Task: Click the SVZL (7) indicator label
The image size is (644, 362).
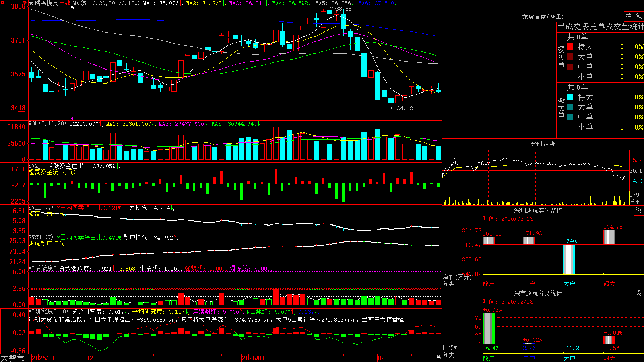Action: tap(41, 208)
